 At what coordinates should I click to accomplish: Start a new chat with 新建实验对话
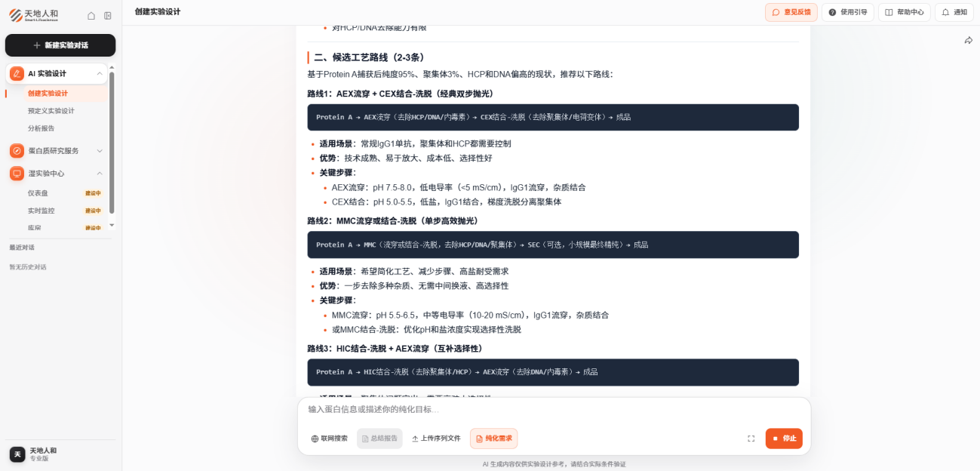[x=60, y=45]
